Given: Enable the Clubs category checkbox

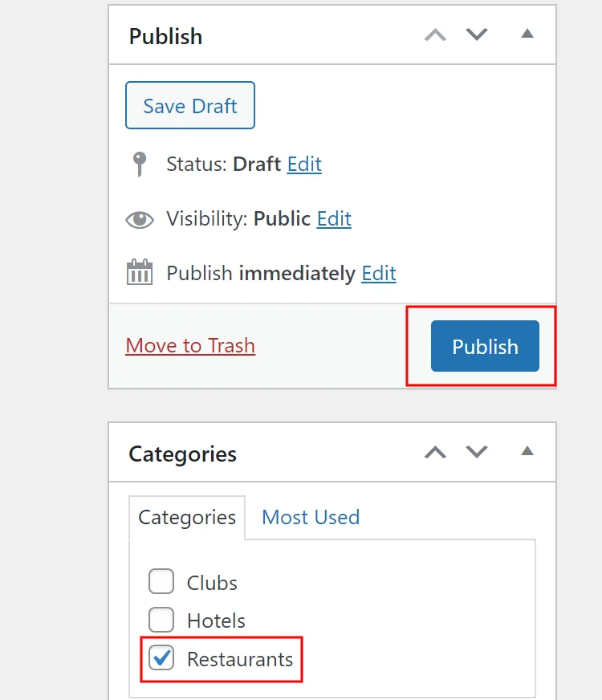Looking at the screenshot, I should coord(161,582).
